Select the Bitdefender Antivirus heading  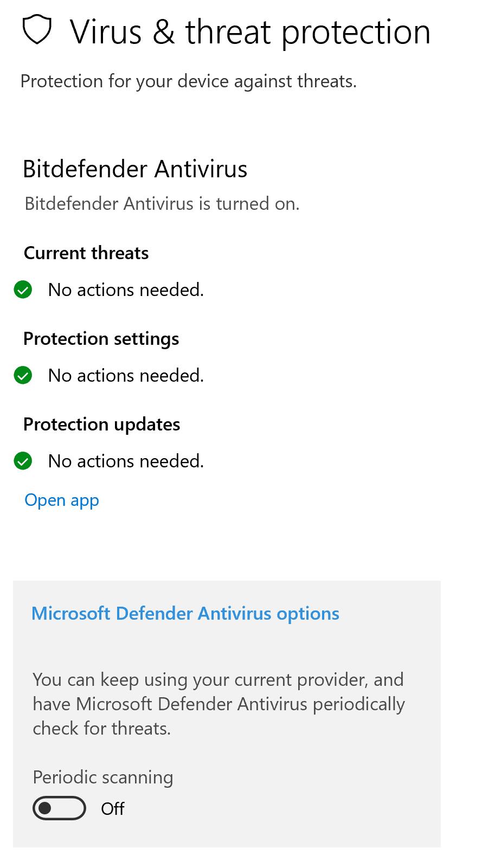tap(135, 169)
